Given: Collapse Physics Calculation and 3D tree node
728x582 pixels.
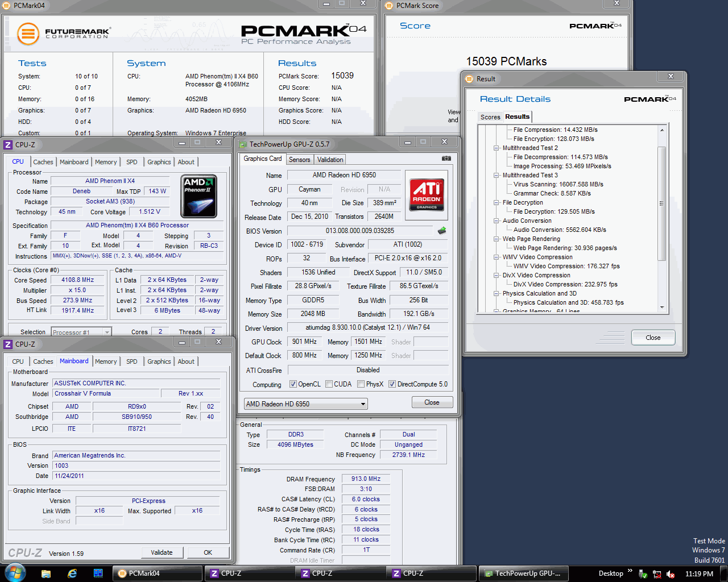Looking at the screenshot, I should click(497, 293).
